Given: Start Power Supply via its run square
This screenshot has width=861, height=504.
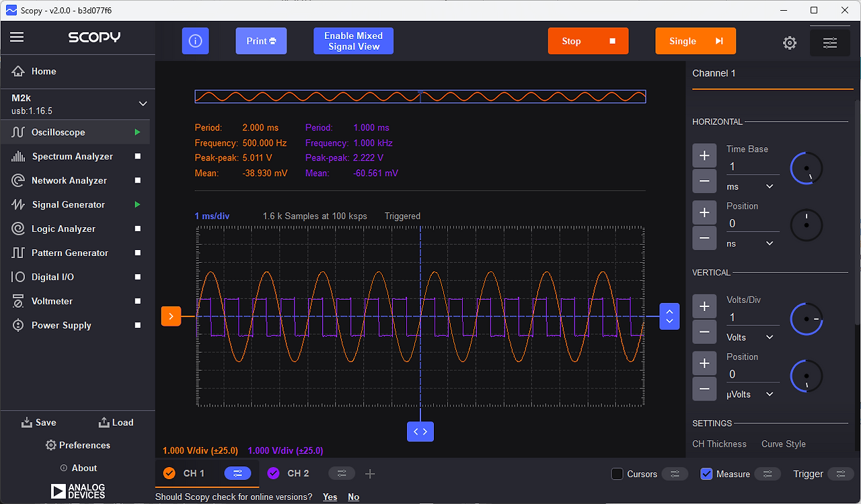Looking at the screenshot, I should click(138, 326).
